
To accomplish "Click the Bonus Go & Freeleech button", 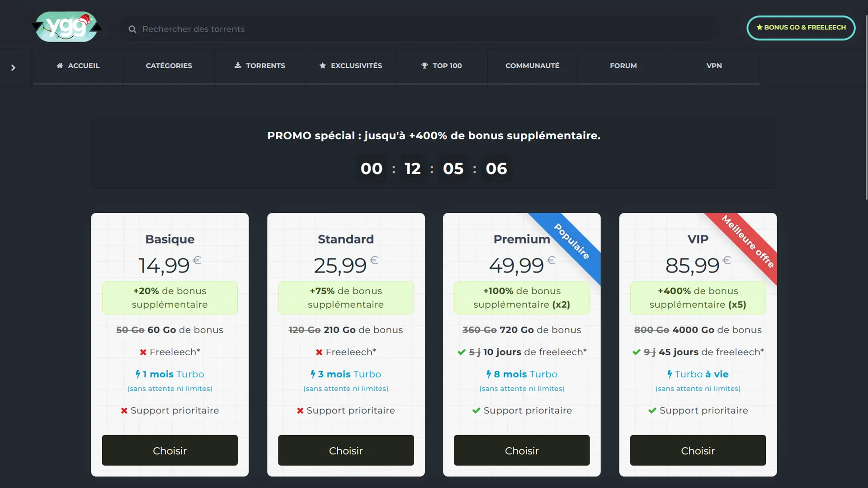I will (801, 28).
